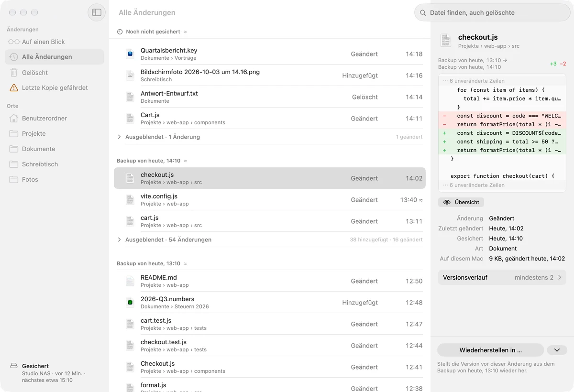The image size is (574, 392).
Task: Select the Cart.js row changed at 14:11
Action: [x=270, y=119]
